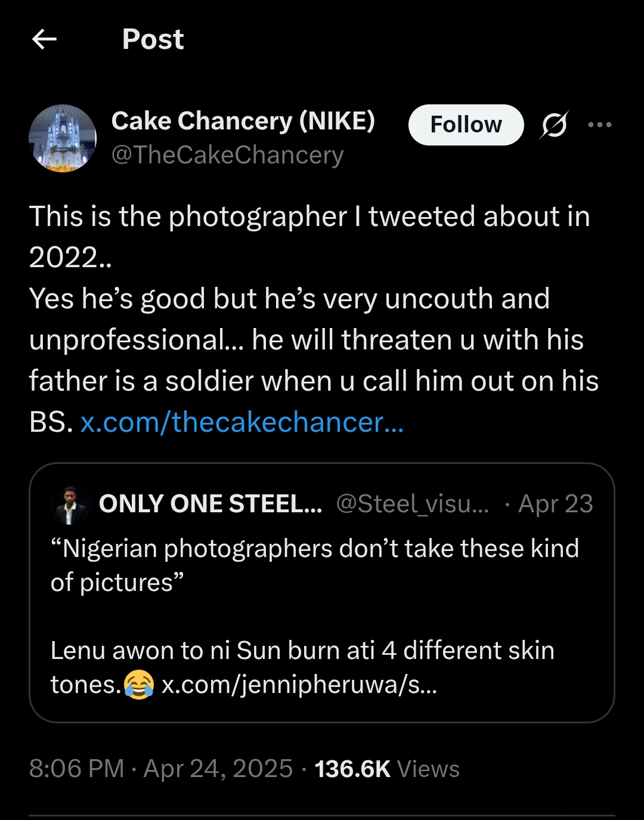Image resolution: width=644 pixels, height=820 pixels.
Task: Open the three-dot more options menu
Action: (x=599, y=125)
